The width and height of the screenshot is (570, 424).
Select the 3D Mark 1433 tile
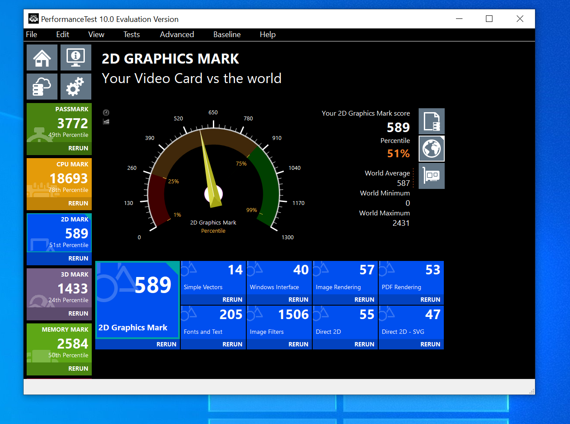[x=59, y=288]
